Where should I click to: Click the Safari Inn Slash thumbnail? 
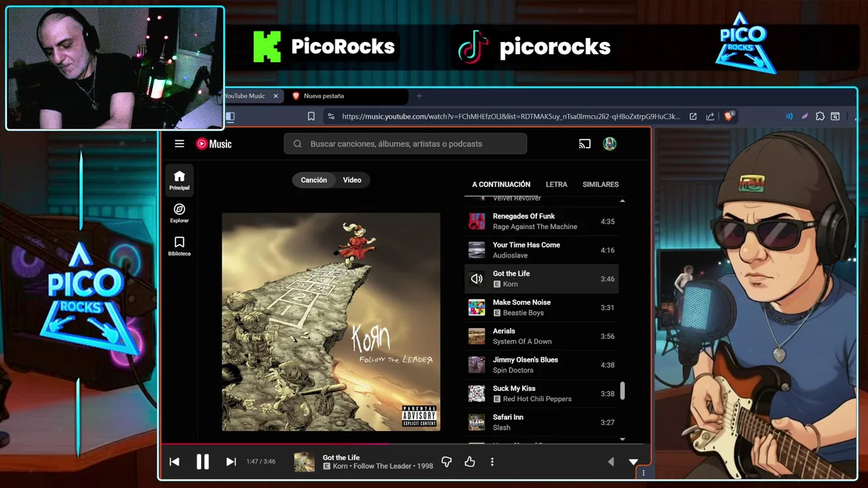click(x=477, y=422)
